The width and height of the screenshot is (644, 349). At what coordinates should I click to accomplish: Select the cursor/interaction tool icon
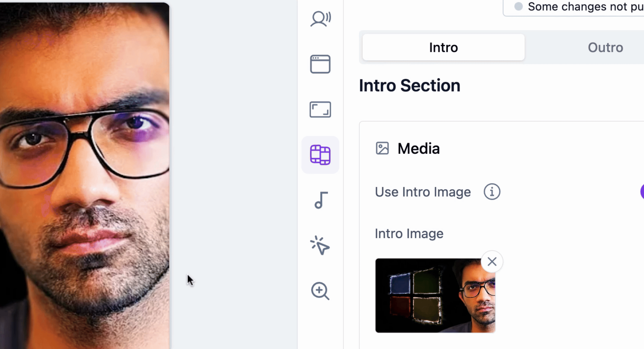coord(320,246)
